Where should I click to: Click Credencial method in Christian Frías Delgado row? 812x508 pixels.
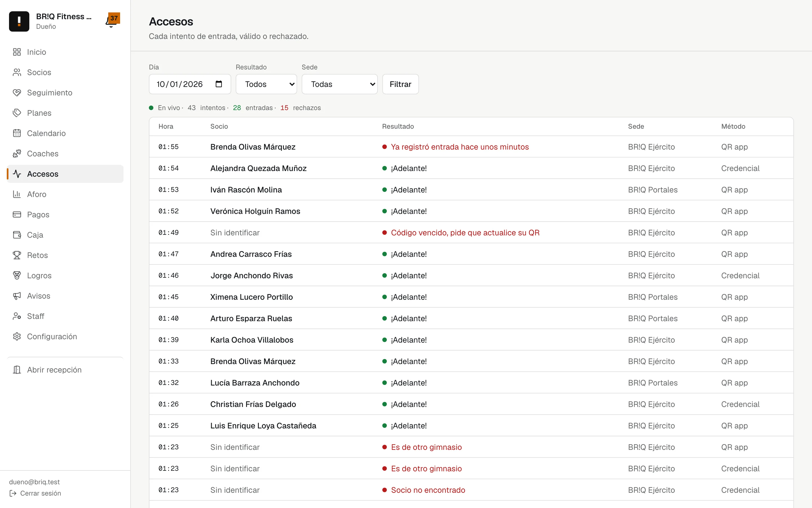click(740, 404)
